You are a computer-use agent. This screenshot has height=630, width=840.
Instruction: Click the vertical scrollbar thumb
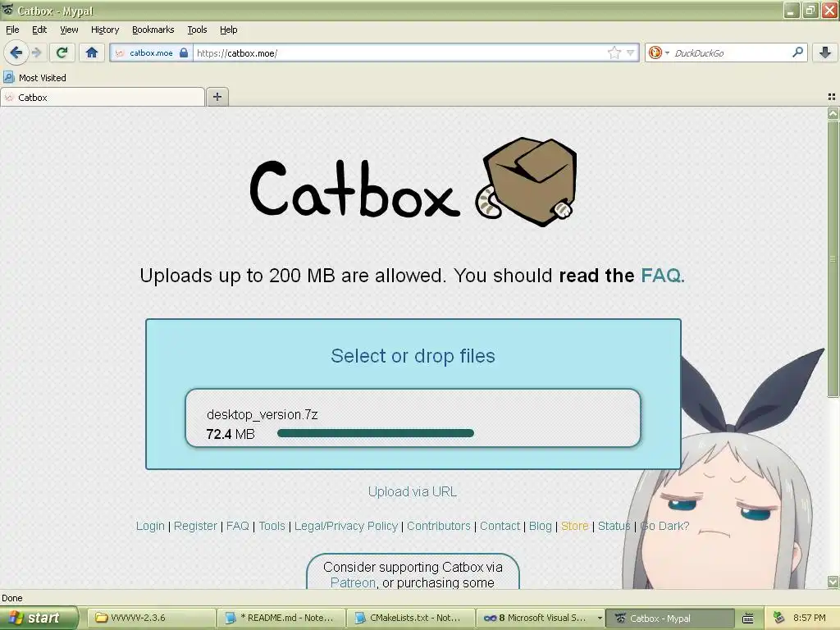point(833,259)
